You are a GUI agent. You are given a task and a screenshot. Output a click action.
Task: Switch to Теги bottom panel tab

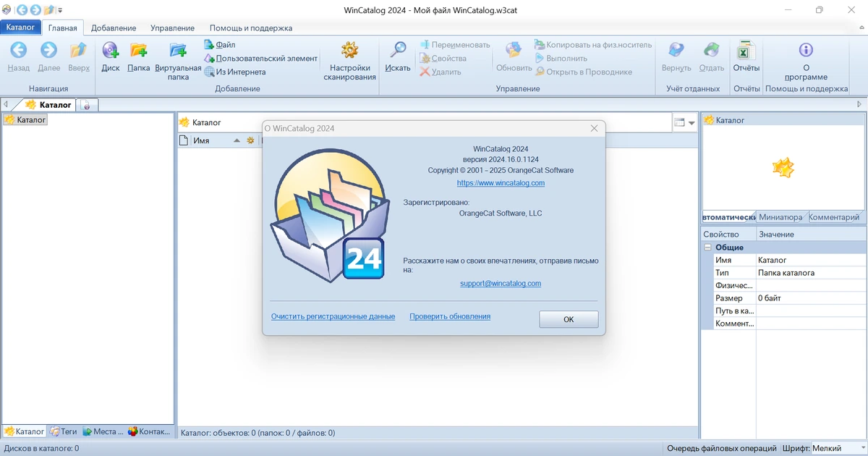click(x=63, y=431)
